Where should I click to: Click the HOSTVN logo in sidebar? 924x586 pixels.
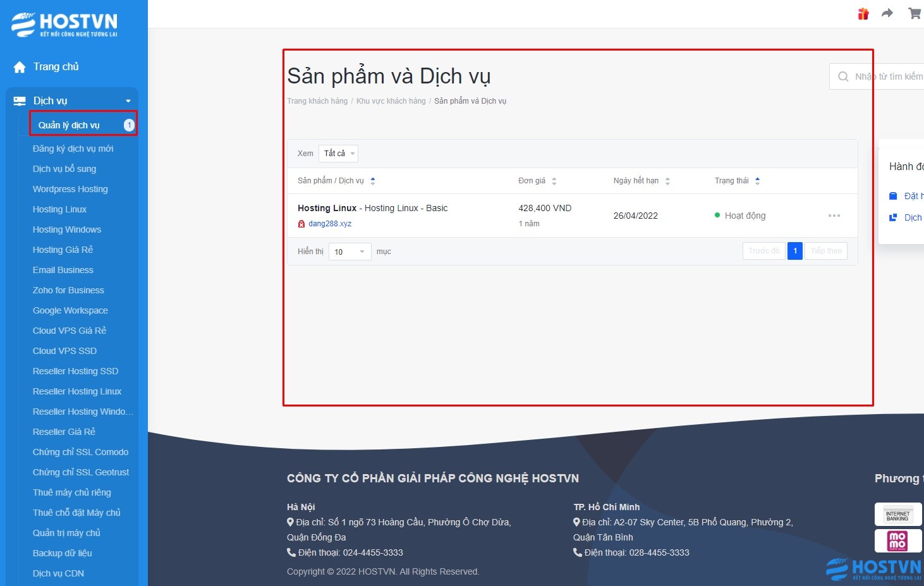64,25
